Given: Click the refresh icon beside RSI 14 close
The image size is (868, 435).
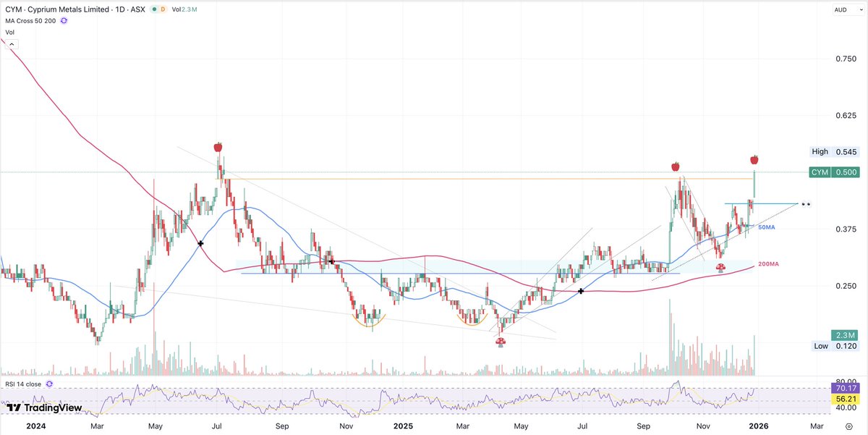Looking at the screenshot, I should coord(49,384).
